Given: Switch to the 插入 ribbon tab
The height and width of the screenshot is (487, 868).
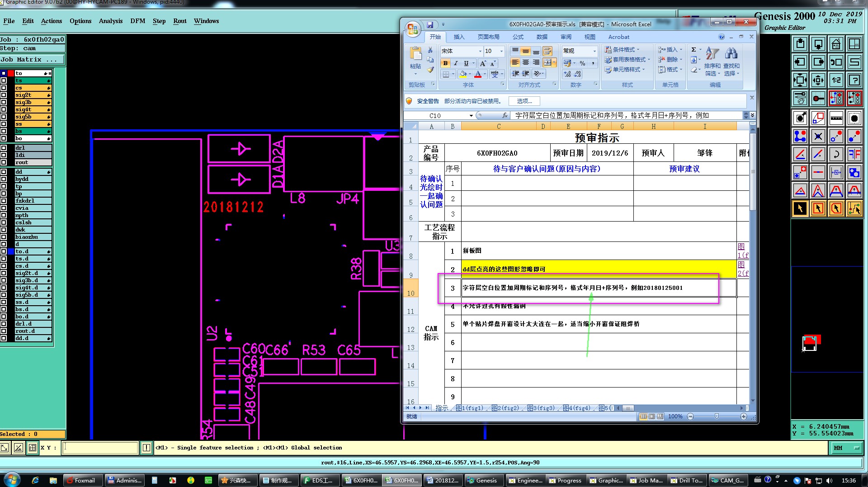Looking at the screenshot, I should pos(459,37).
